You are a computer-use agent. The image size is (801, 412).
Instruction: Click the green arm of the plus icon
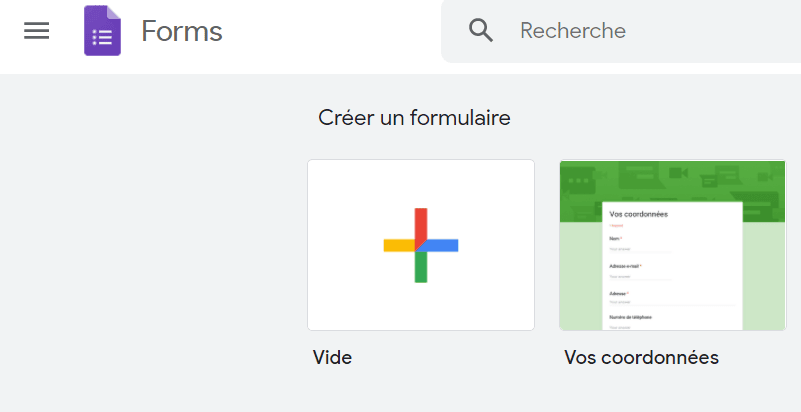coord(421,267)
